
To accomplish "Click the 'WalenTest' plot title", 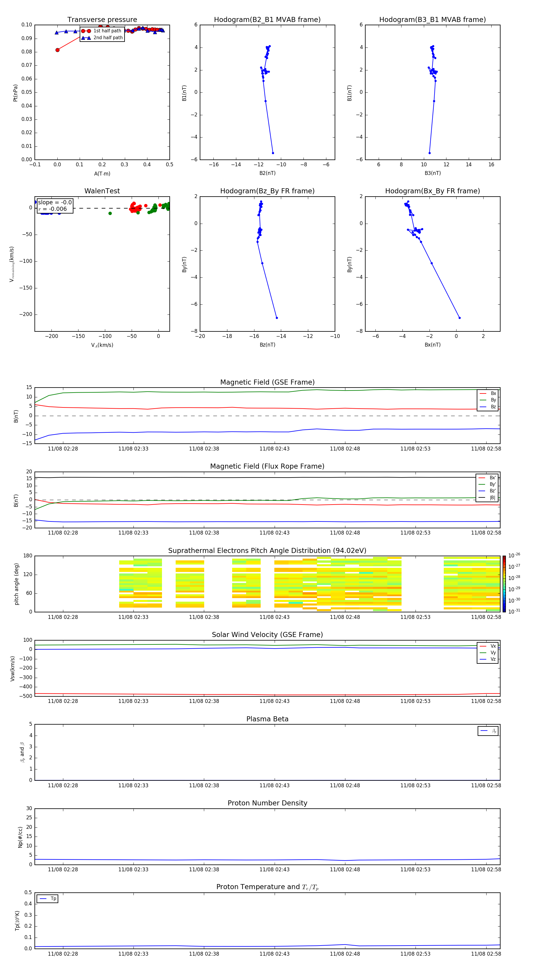I will point(102,191).
